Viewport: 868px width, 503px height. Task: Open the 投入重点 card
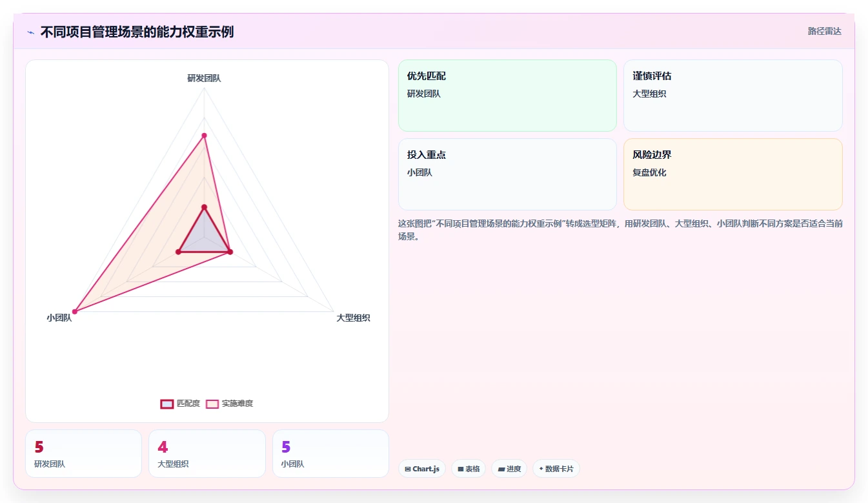tap(507, 174)
